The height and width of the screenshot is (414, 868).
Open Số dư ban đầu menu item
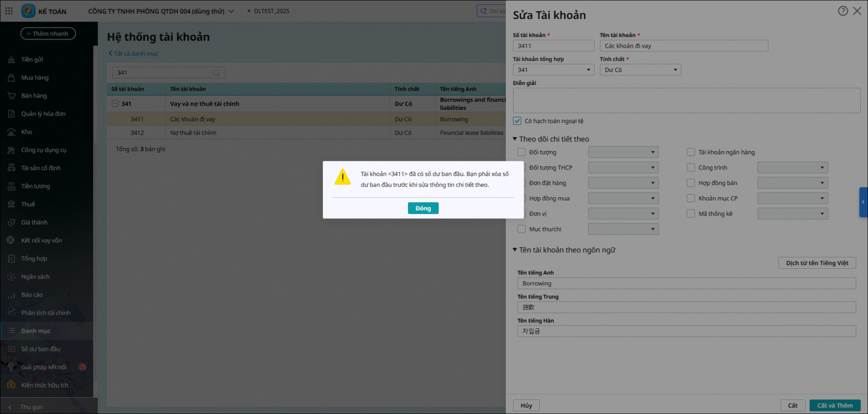[41, 349]
